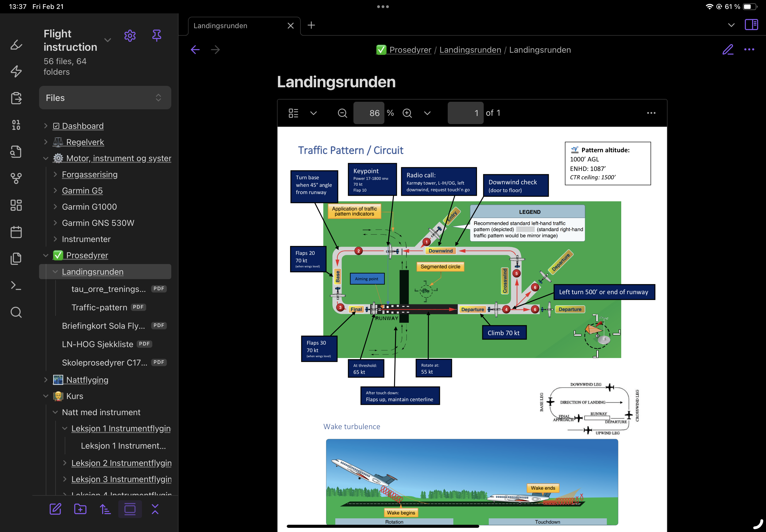Navigate back with left arrow
766x532 pixels.
pyautogui.click(x=195, y=50)
